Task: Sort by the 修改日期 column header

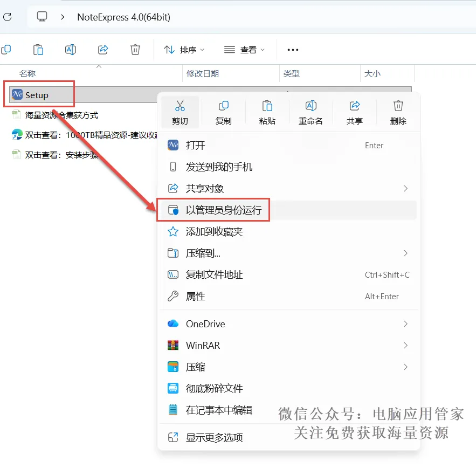Action: [203, 73]
